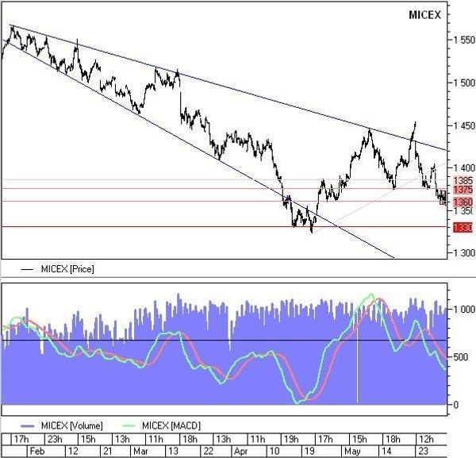Click the 1 500 price axis label
Screen dimensions: 476x458
click(463, 83)
